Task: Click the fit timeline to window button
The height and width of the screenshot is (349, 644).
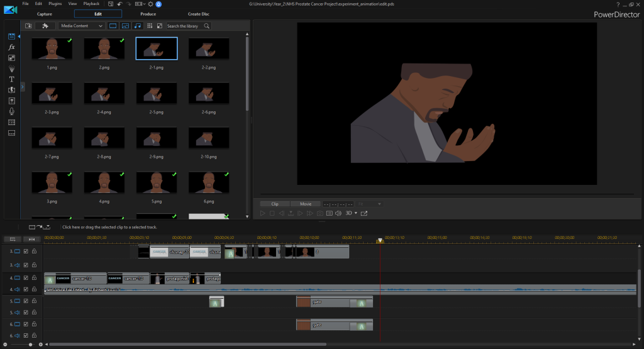Action: click(31, 239)
